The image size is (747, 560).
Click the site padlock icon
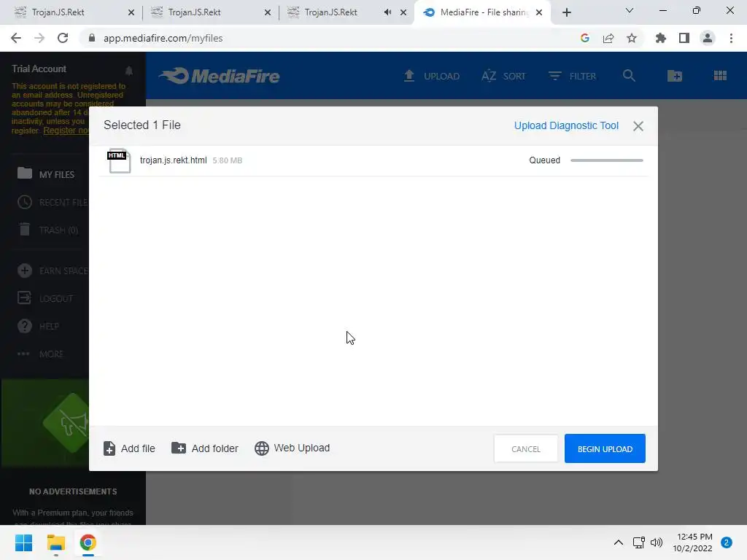tap(92, 38)
